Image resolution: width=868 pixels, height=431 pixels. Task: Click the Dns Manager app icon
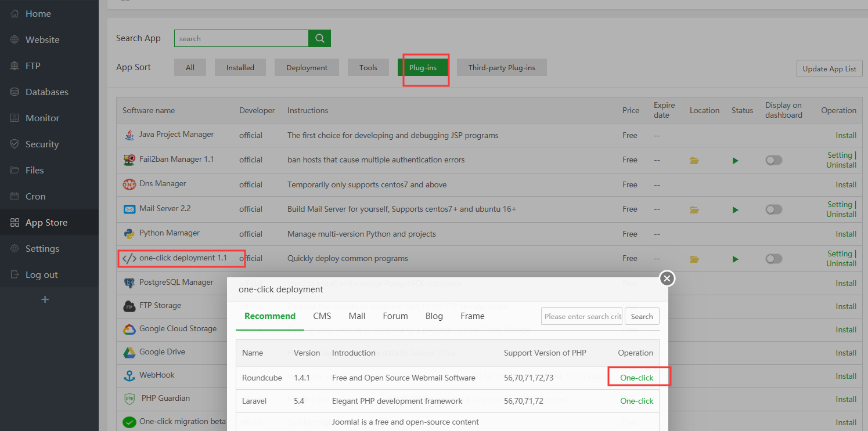[129, 184]
